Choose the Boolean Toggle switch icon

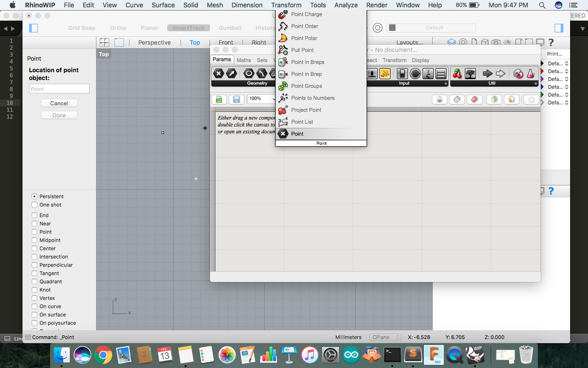402,74
